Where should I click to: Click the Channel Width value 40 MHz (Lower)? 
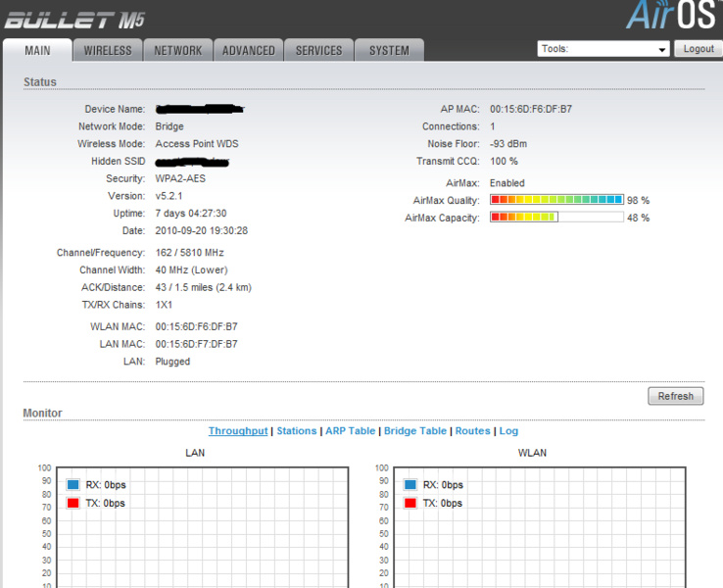(x=191, y=270)
